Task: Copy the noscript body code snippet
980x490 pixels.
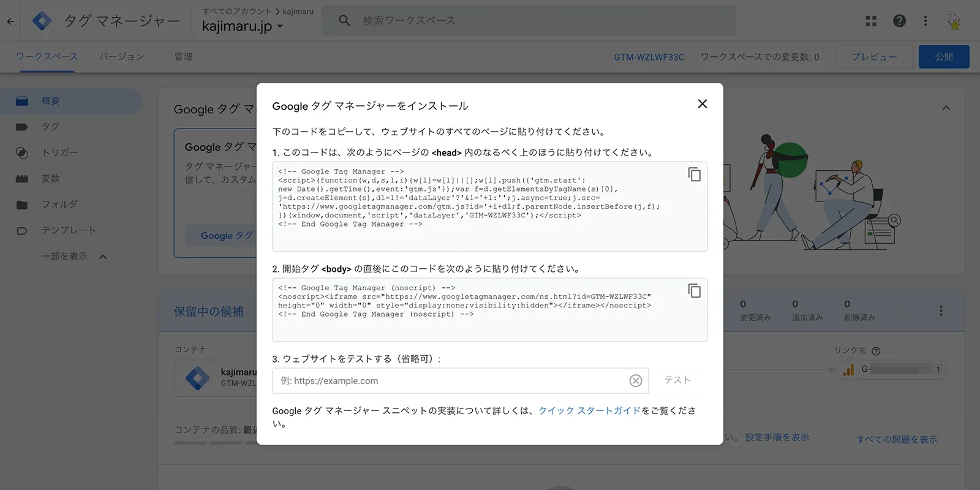Action: (694, 290)
